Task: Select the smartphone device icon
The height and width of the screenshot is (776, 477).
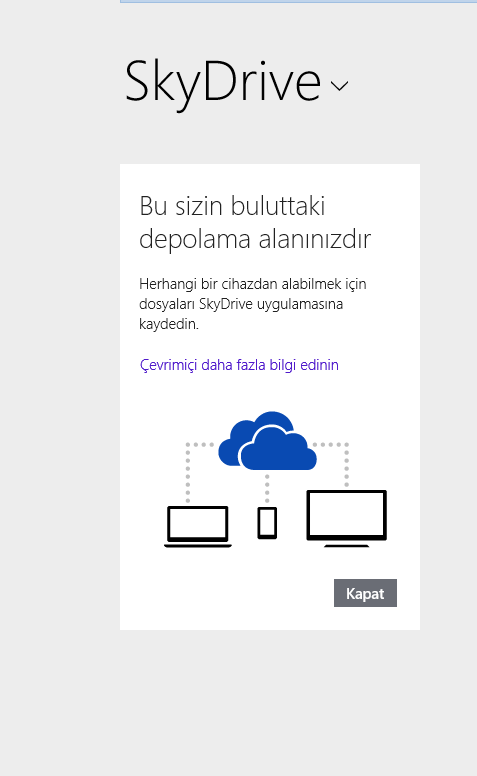Action: click(x=267, y=523)
